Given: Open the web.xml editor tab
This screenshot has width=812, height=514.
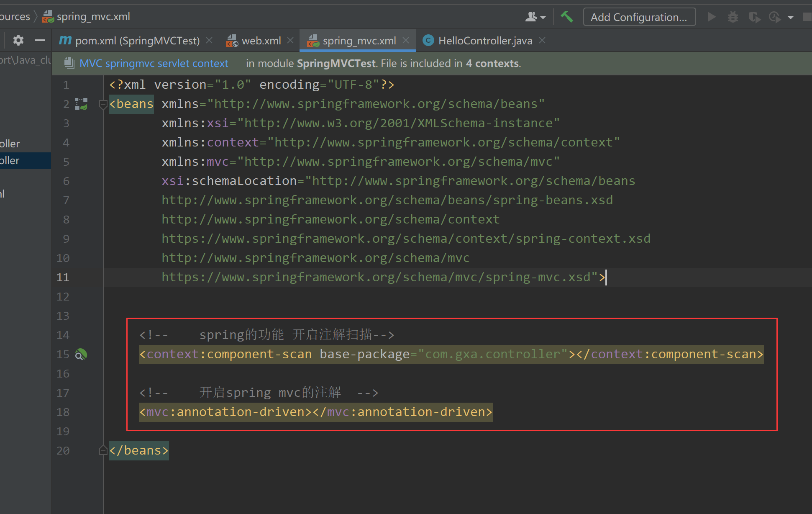Looking at the screenshot, I should [x=261, y=41].
